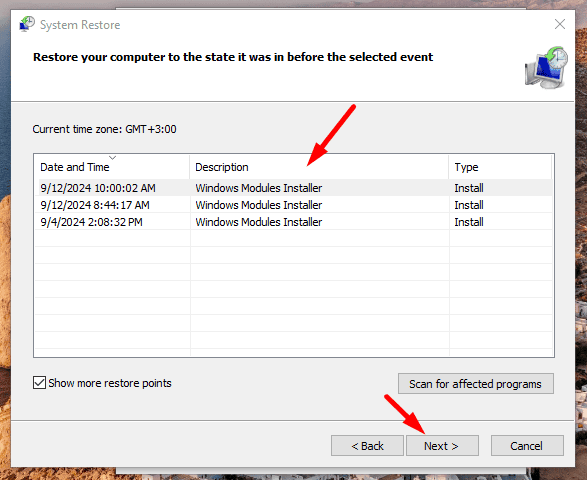Screen dimensions: 587x480
Task: Click the Description column header
Action: (x=319, y=167)
